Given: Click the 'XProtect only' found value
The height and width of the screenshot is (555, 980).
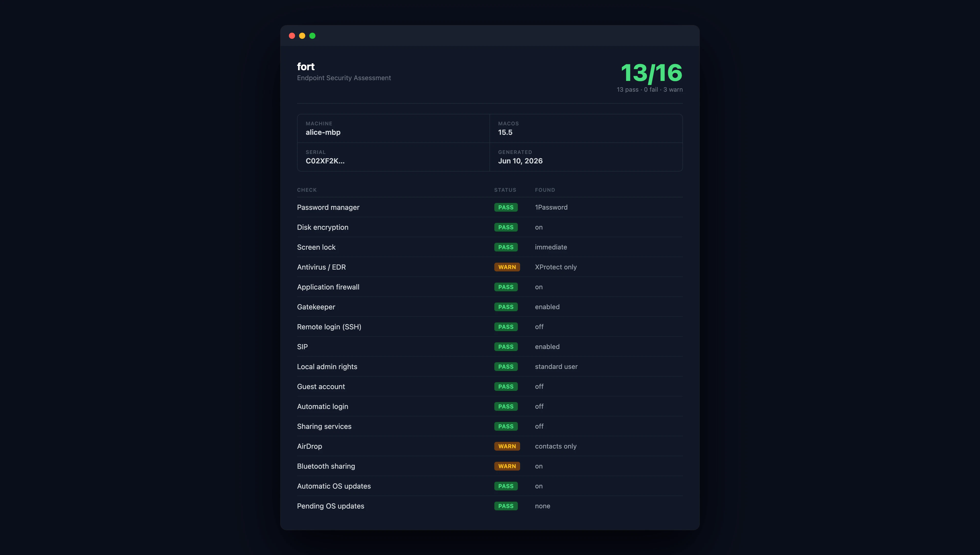Looking at the screenshot, I should (x=556, y=267).
